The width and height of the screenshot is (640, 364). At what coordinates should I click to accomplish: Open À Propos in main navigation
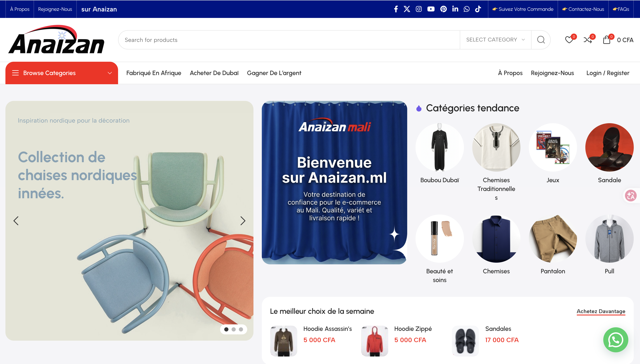(510, 73)
